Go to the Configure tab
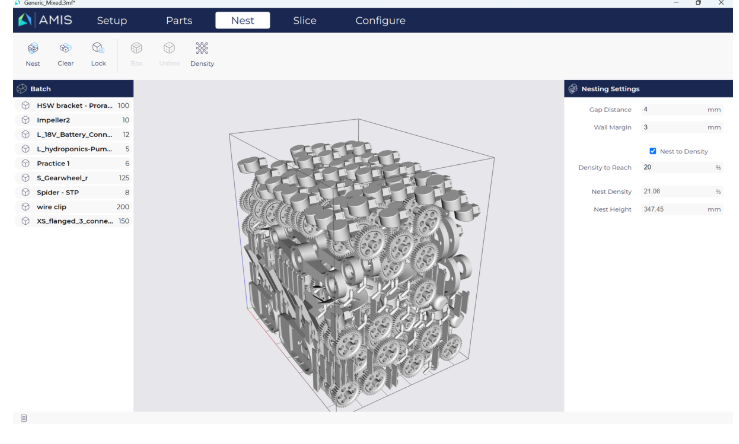 click(x=380, y=20)
